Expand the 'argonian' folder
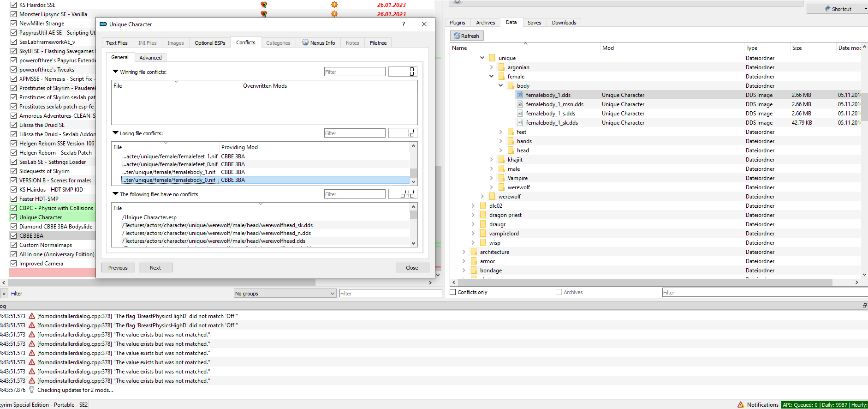The height and width of the screenshot is (409, 868). click(x=492, y=67)
